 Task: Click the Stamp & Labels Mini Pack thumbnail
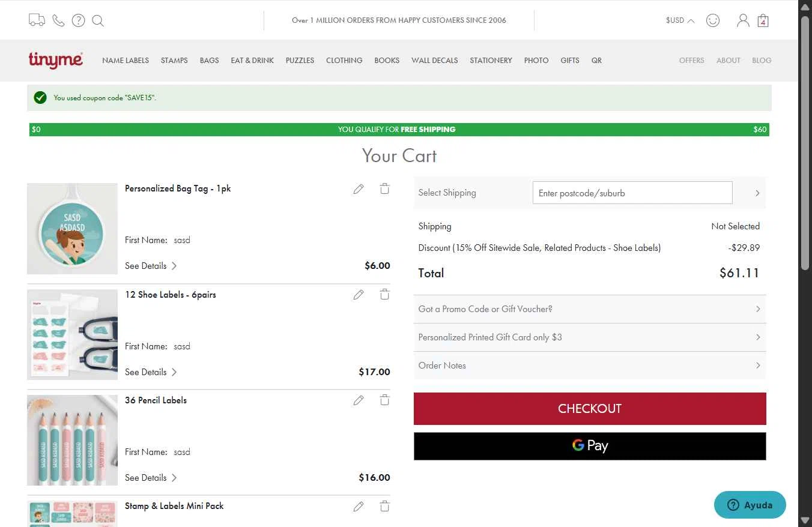[x=72, y=514]
